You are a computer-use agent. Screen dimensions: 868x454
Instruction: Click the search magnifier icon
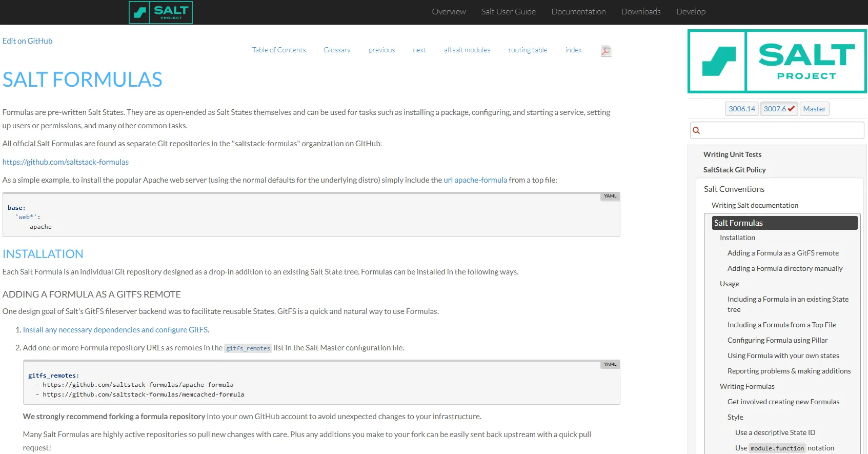point(696,130)
